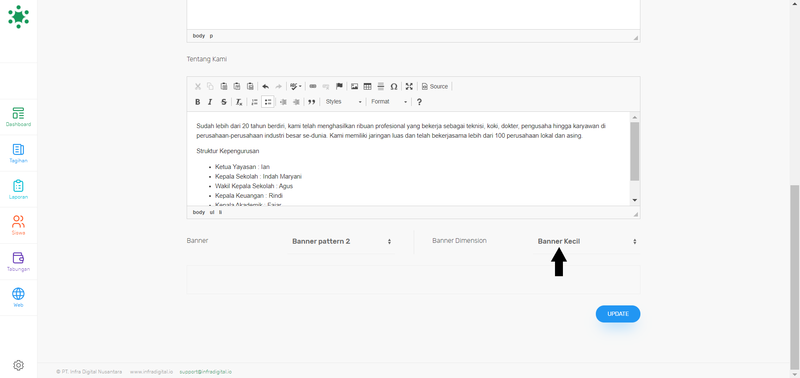Insert an anchor using the flag icon
This screenshot has height=378, width=800.
click(339, 86)
